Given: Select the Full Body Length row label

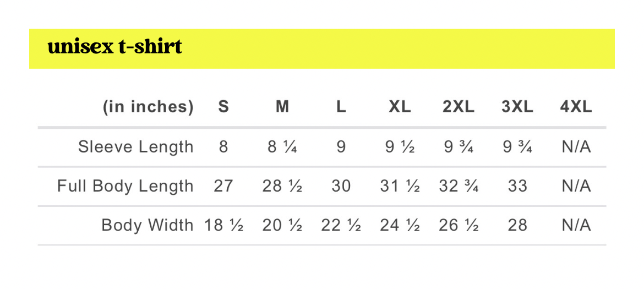Looking at the screenshot, I should tap(125, 186).
